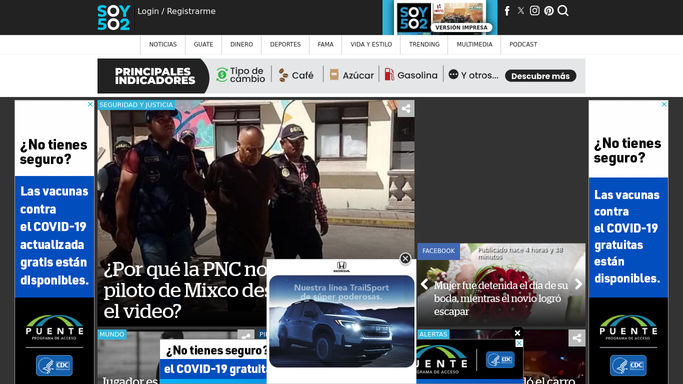This screenshot has height=384, width=683.
Task: Open the Versión Impresa thumbnail
Action: (440, 17)
